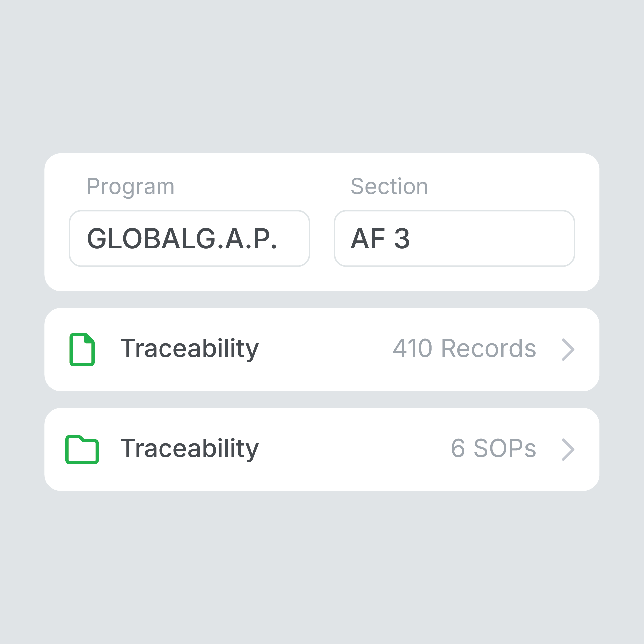Select the 6 SOPs count text
Viewport: 644px width, 644px height.
493,448
